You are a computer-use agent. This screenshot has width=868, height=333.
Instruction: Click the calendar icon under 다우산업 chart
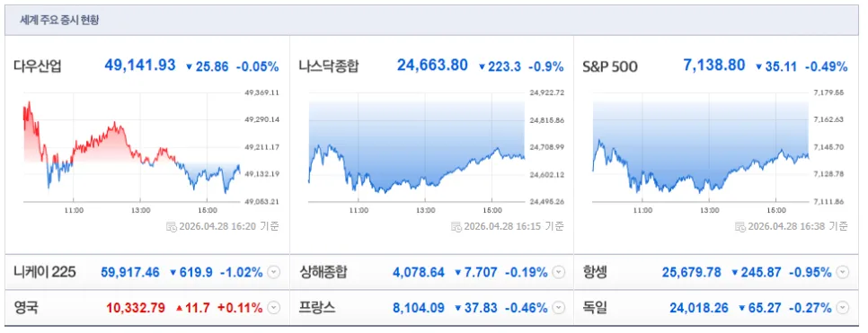click(x=172, y=226)
